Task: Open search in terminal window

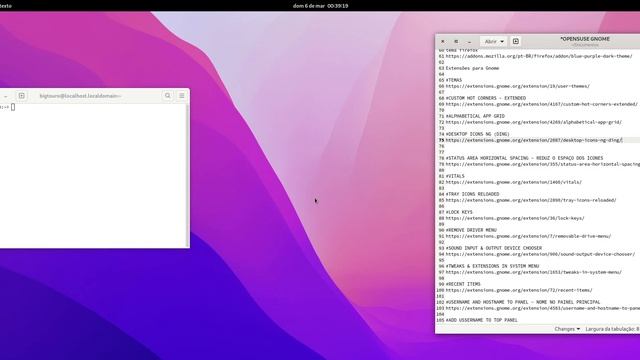Action: (167, 96)
